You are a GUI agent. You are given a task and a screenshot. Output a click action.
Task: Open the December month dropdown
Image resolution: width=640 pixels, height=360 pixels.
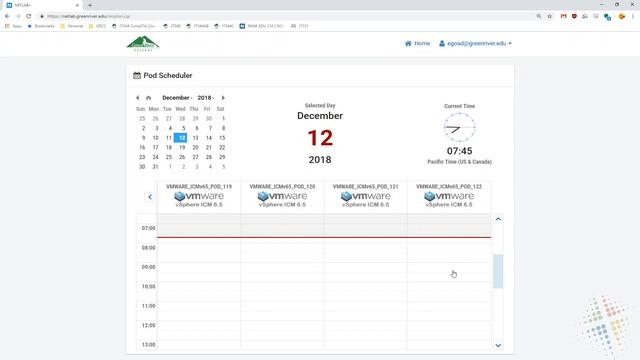click(x=177, y=98)
